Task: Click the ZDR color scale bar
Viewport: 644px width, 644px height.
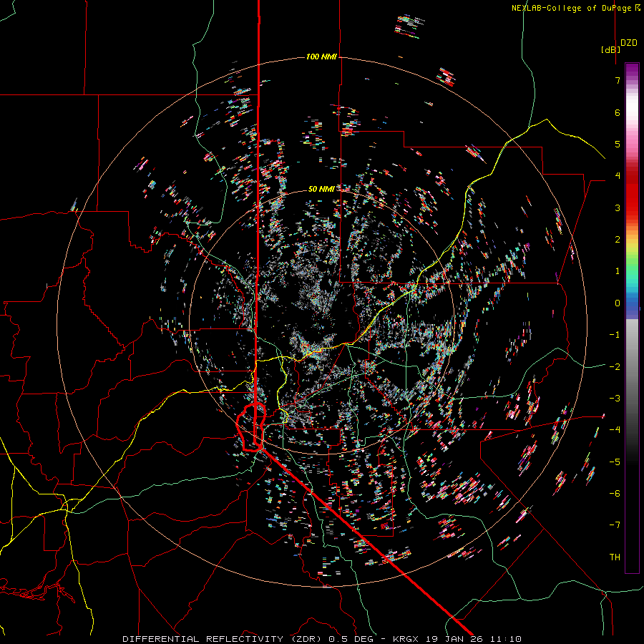Action: [632, 318]
